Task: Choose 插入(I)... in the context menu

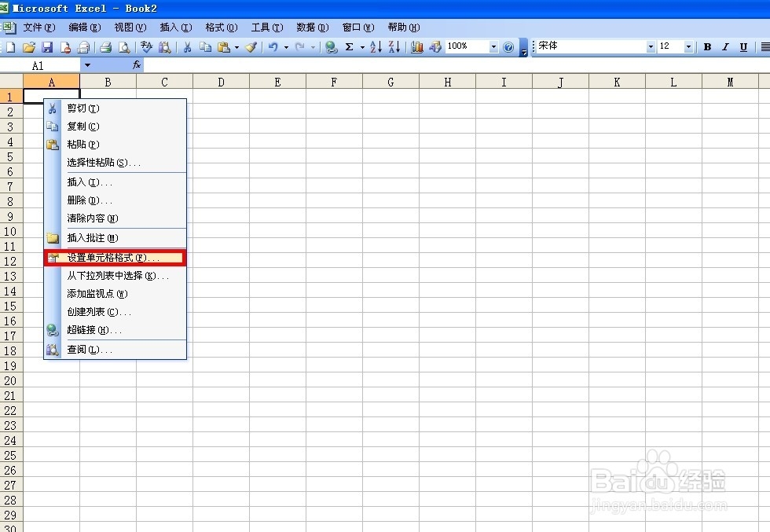Action: click(x=115, y=182)
